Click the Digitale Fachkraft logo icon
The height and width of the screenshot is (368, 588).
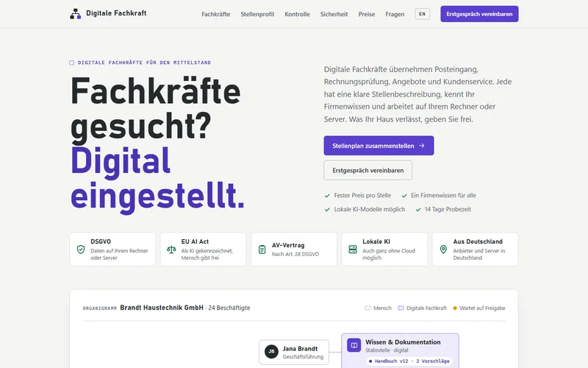(76, 14)
